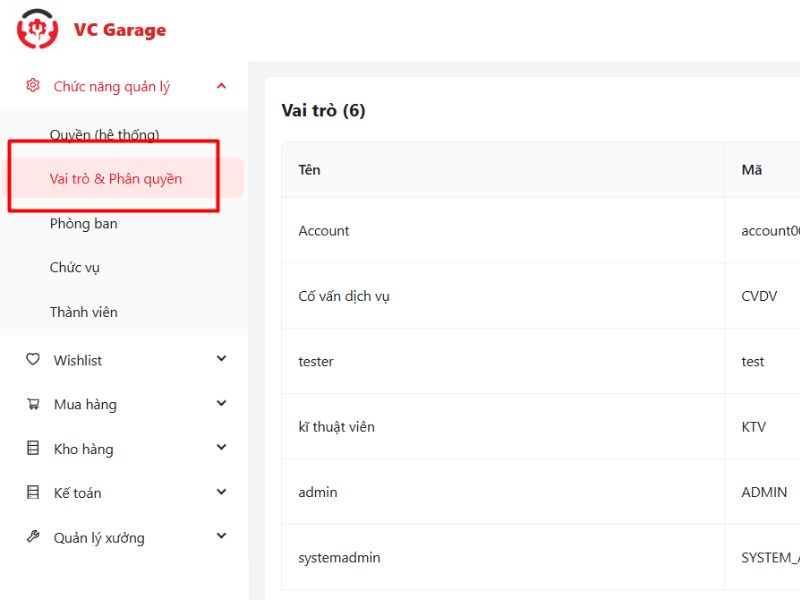Open Quyền (hệ thống) menu item
800x600 pixels.
(x=104, y=135)
